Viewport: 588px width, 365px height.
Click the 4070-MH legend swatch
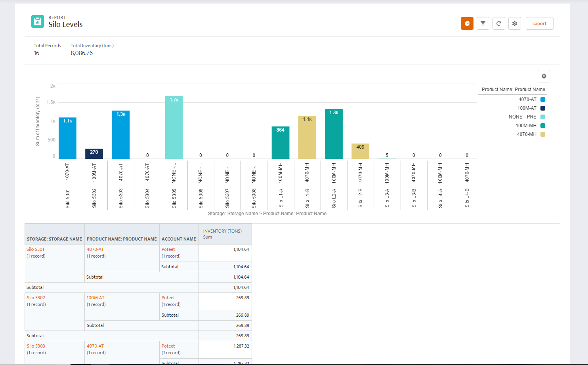point(543,134)
